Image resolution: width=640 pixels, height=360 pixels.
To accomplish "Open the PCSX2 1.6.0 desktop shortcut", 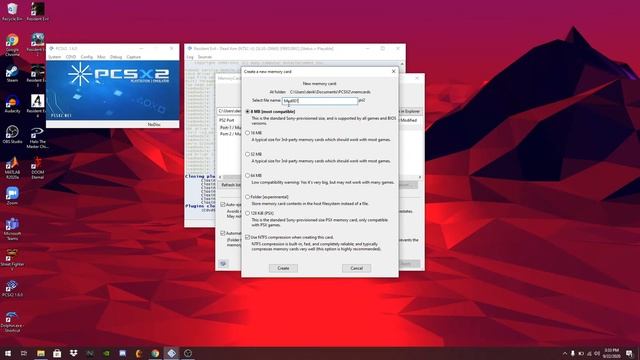I will click(12, 288).
